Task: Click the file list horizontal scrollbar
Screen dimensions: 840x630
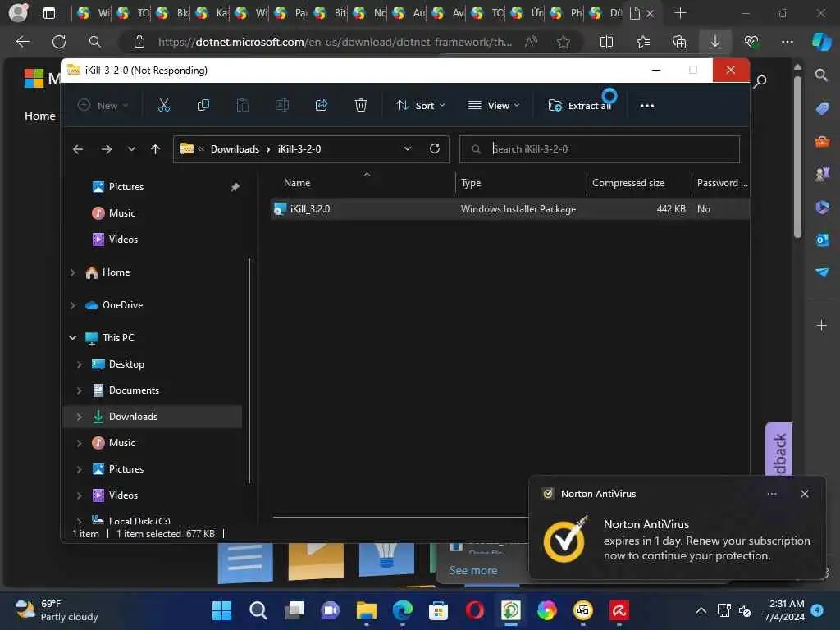Action: tap(400, 518)
